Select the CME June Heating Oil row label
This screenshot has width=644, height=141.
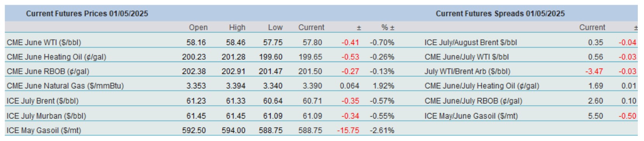coord(56,57)
